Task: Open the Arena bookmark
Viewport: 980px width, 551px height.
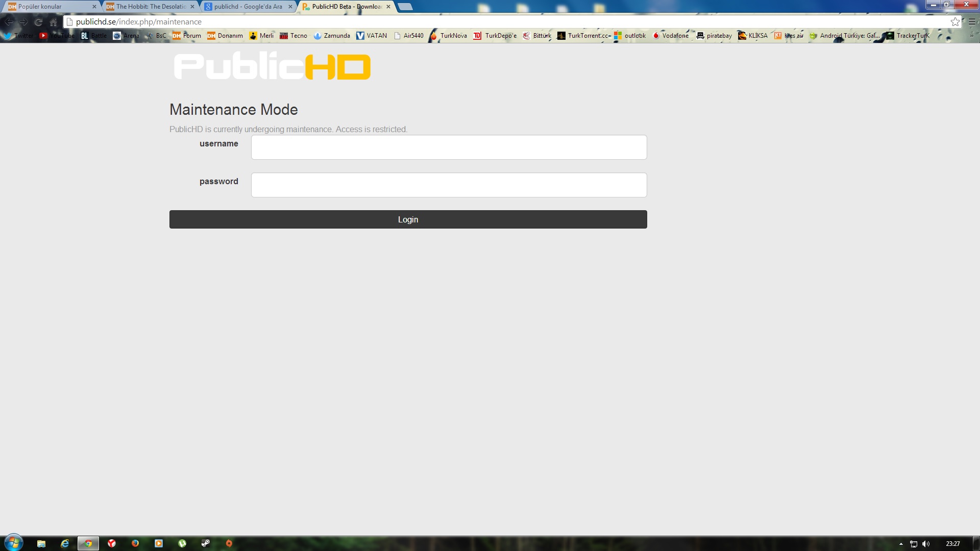Action: coord(126,36)
